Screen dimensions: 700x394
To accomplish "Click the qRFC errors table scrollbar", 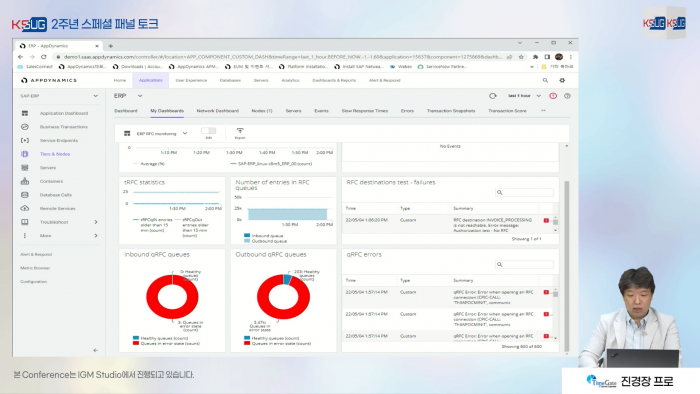I will pyautogui.click(x=555, y=294).
